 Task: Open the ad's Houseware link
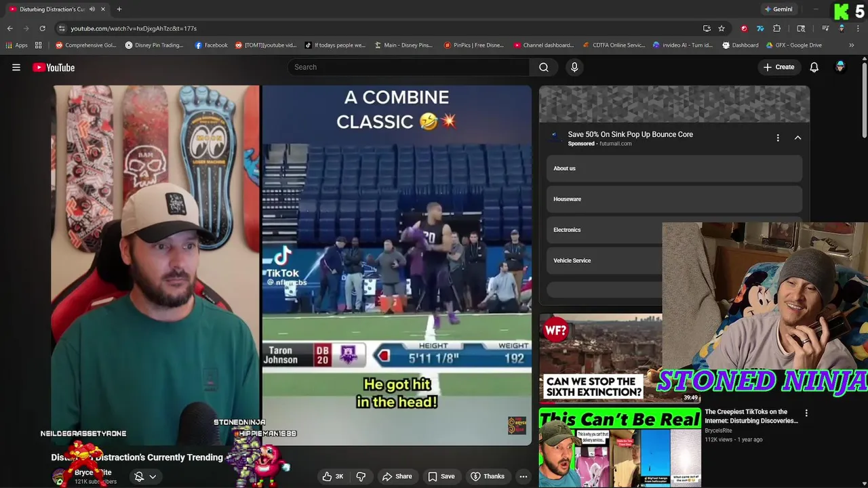pyautogui.click(x=674, y=199)
